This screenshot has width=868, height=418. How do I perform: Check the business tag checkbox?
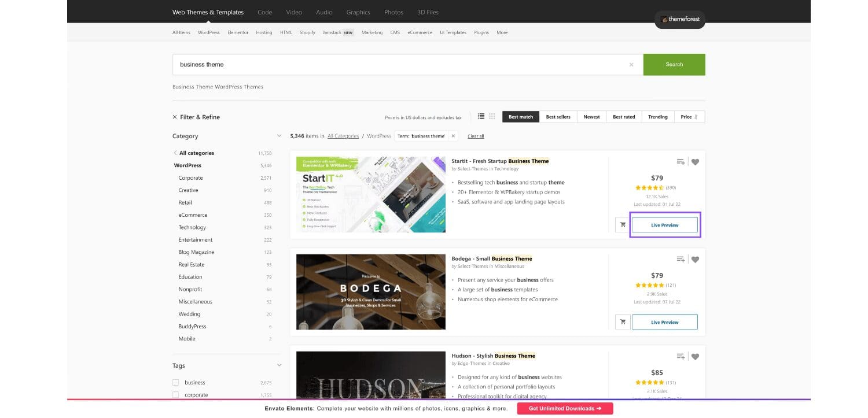[175, 383]
